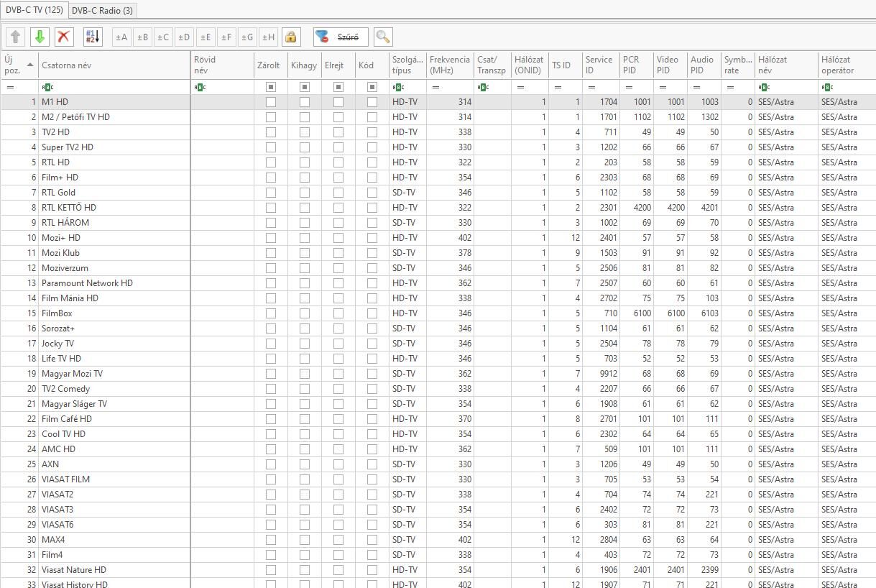Toggle favorites list ±D
The image size is (876, 588).
(x=184, y=37)
